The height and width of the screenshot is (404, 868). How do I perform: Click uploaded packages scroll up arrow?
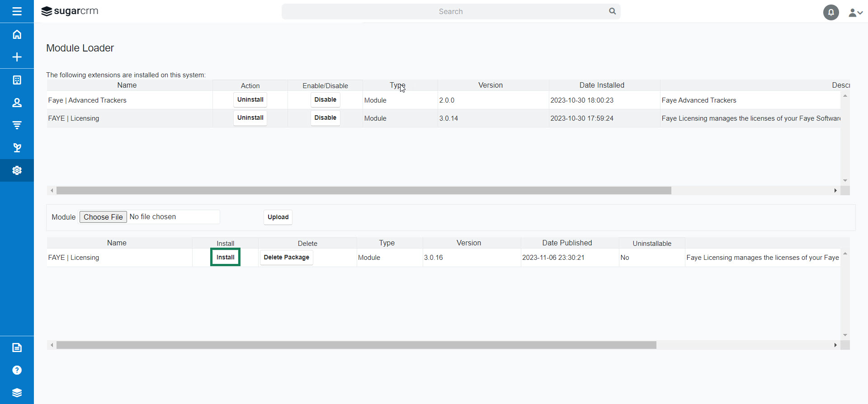(x=845, y=254)
